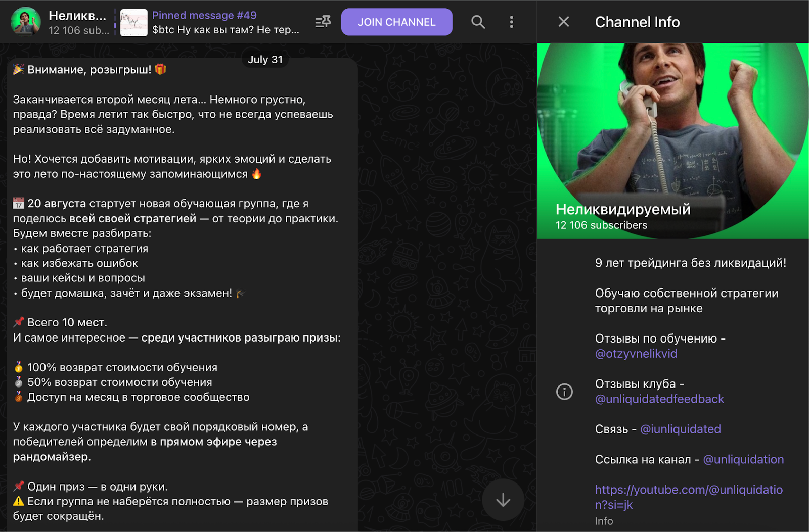Click '100% возврат стоимости обучения' line
This screenshot has height=532, width=809.
click(115, 367)
